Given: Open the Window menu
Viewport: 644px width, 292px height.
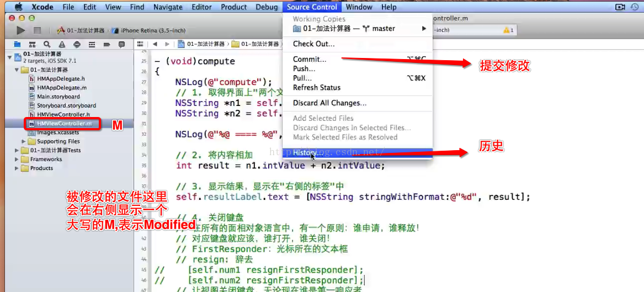Looking at the screenshot, I should pyautogui.click(x=359, y=7).
